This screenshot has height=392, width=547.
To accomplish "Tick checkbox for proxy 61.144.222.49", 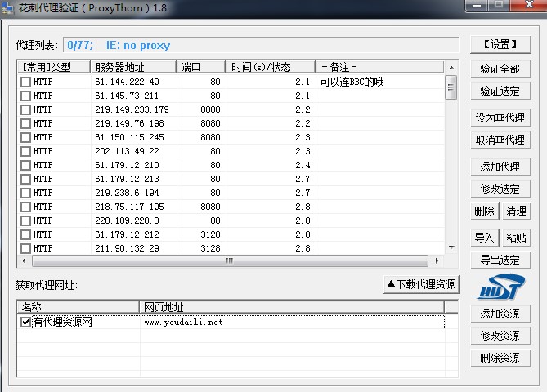I will click(x=25, y=82).
